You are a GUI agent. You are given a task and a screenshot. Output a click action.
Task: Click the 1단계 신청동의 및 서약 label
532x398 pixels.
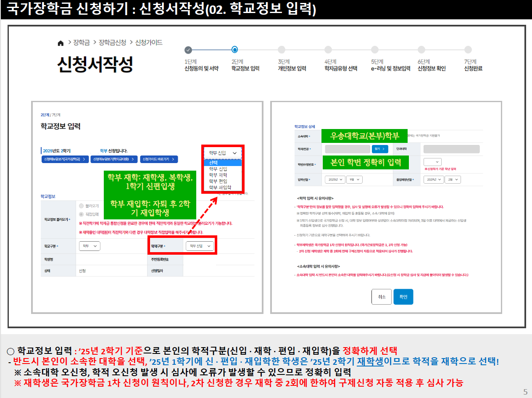(201, 65)
